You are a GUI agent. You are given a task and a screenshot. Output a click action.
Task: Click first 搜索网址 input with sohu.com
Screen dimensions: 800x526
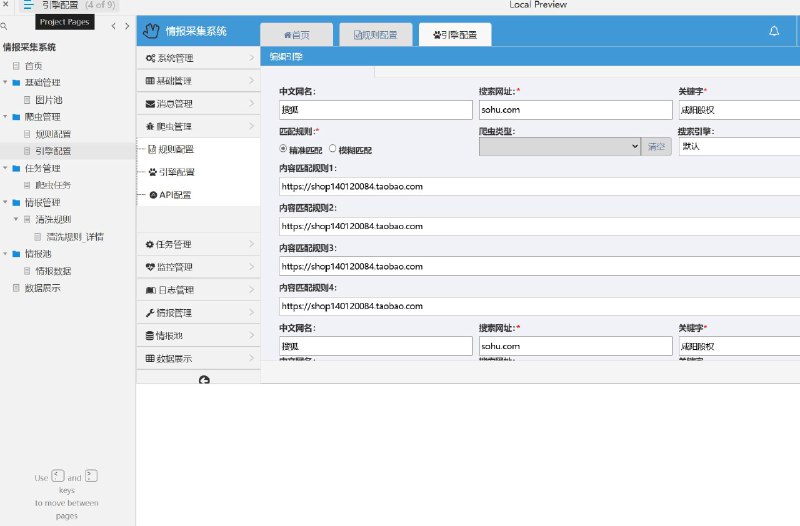click(576, 110)
